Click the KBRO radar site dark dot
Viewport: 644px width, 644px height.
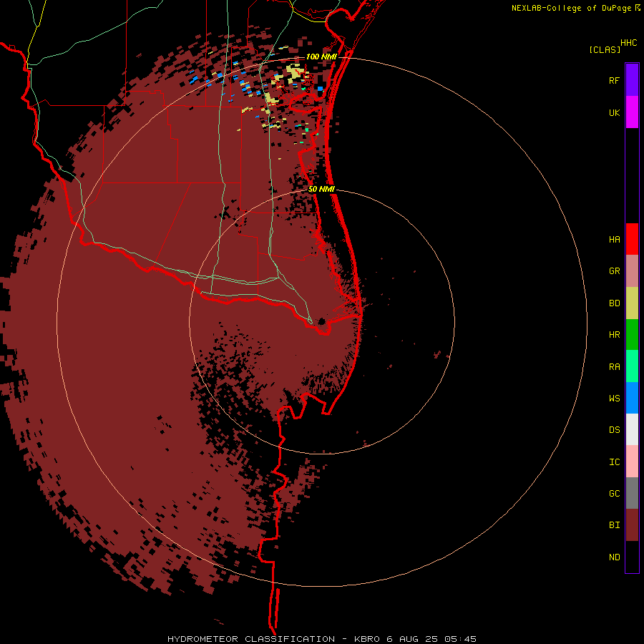point(322,321)
